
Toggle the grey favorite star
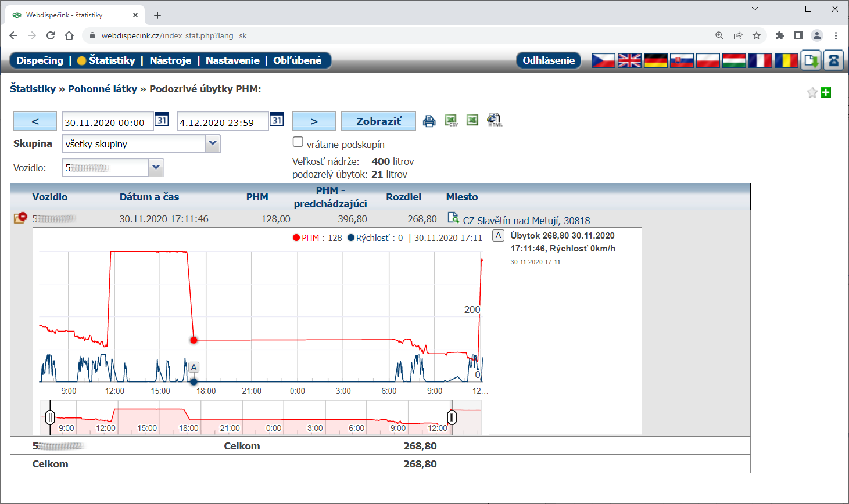[x=812, y=92]
